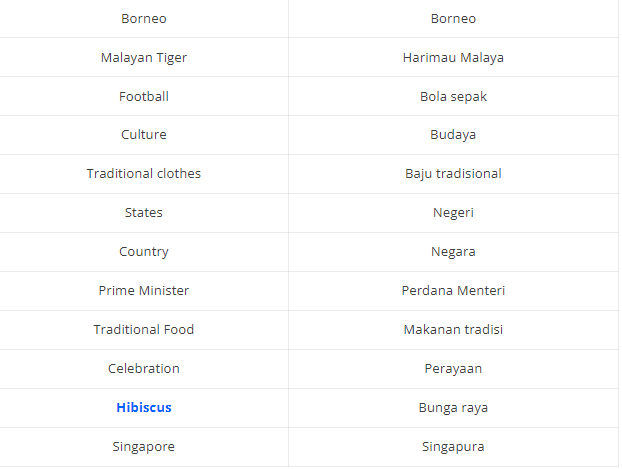Select the Celebration cell
Image resolution: width=622 pixels, height=469 pixels.
click(x=144, y=369)
